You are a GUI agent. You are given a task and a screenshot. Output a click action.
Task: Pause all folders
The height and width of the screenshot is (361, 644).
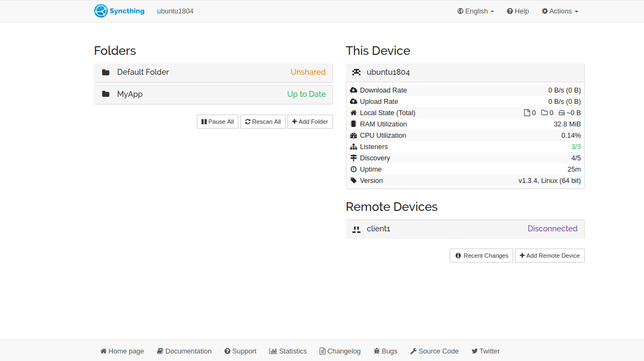217,122
